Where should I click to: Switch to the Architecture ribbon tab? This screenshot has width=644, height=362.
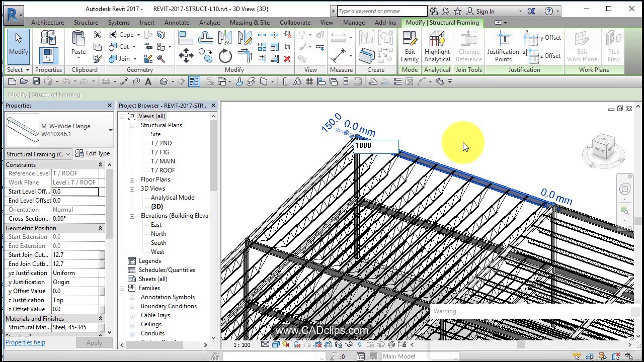[x=47, y=22]
